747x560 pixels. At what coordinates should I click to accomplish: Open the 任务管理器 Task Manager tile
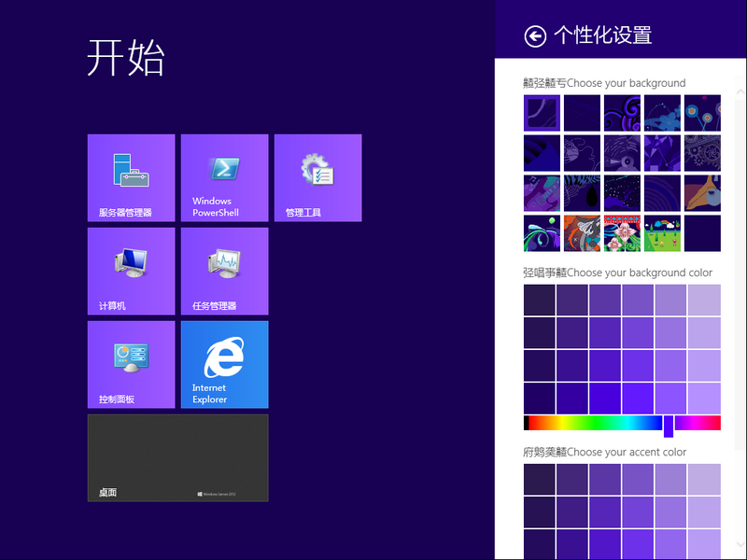click(224, 271)
